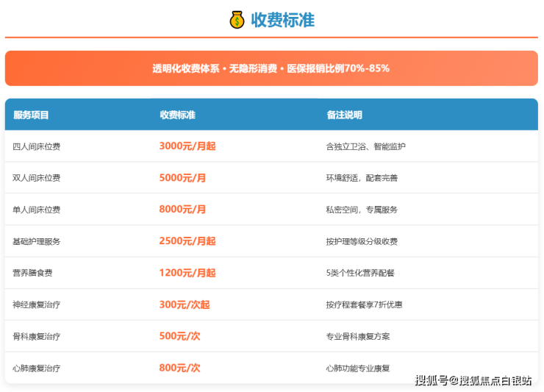The image size is (544, 392).
Task: Click the 双人间床位费 row label
Action: point(37,178)
